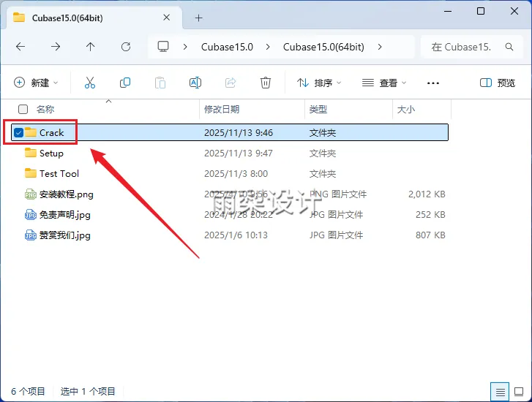Click the This PC monitor icon in address bar
The height and width of the screenshot is (402, 532).
coord(163,47)
